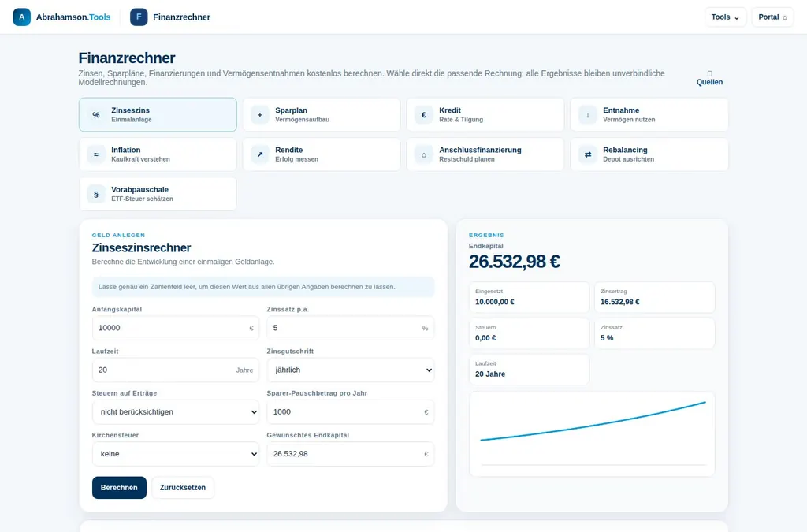Image resolution: width=807 pixels, height=532 pixels.
Task: Click the Portal button
Action: pyautogui.click(x=772, y=17)
